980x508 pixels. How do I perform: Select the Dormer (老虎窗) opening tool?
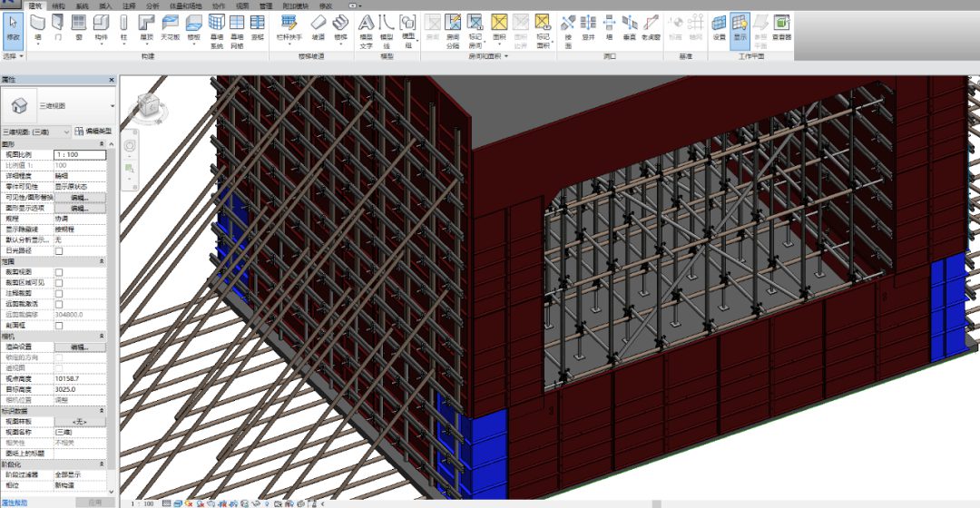(x=651, y=28)
